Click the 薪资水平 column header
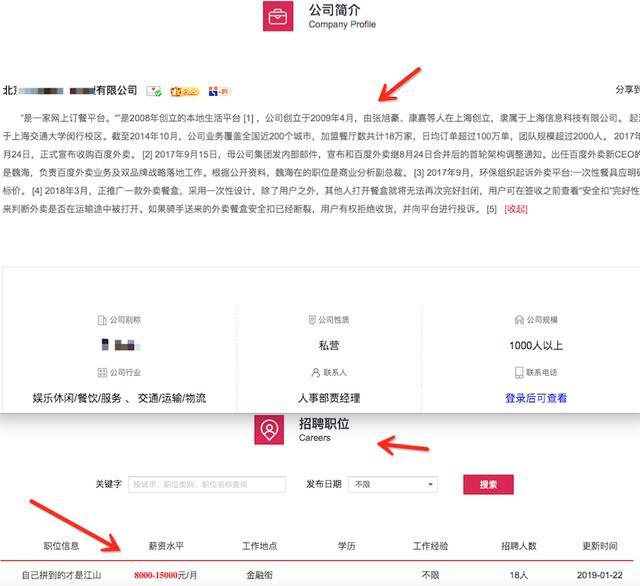 point(166,546)
